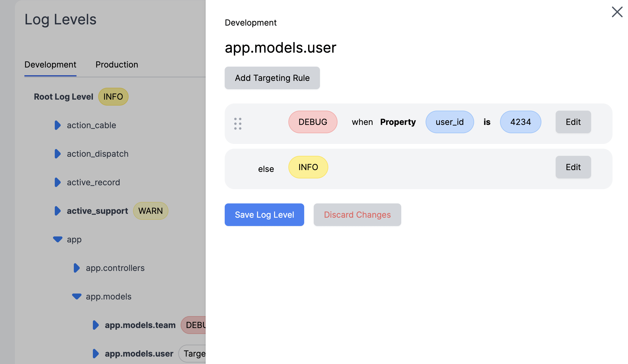Expand the action_dispatch tree node
Image resolution: width=628 pixels, height=364 pixels.
58,154
